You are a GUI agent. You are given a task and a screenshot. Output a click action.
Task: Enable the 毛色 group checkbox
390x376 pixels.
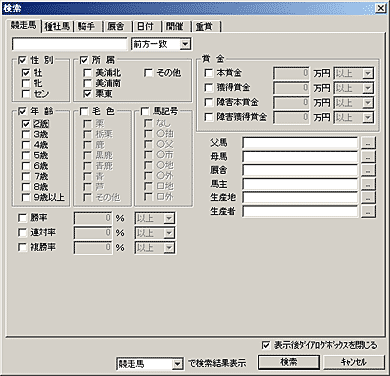point(84,111)
